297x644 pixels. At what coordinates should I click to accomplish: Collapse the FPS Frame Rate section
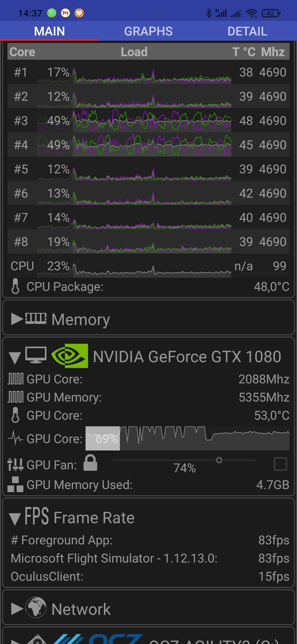15,519
